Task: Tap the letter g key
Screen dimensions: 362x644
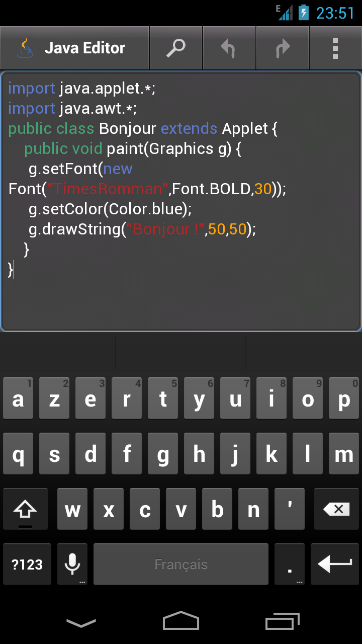Action: (163, 454)
